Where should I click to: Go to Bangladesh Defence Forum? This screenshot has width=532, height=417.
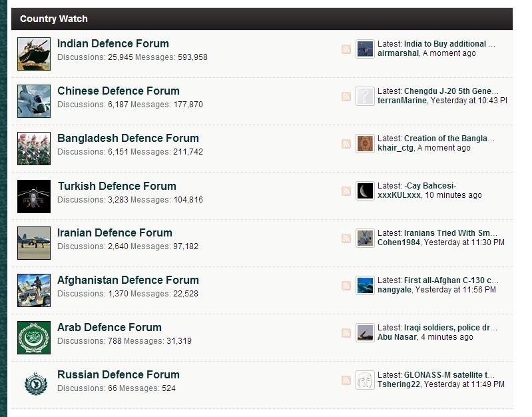point(128,138)
